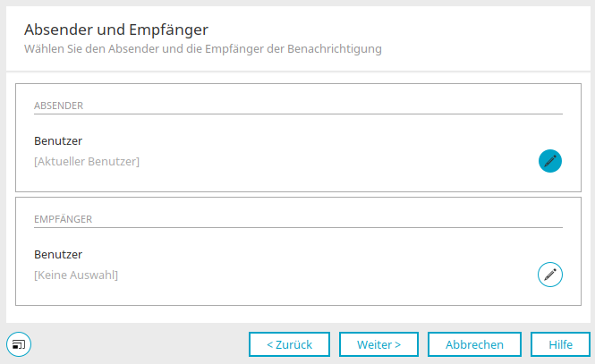The height and width of the screenshot is (364, 595).
Task: Edit the recipient user with the outlined pencil icon
Action: tap(550, 275)
